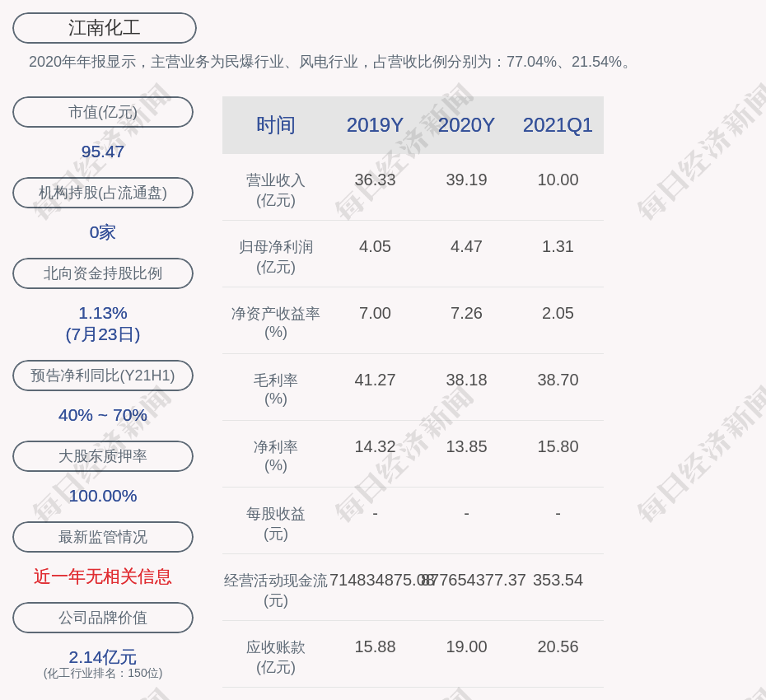The image size is (766, 700).
Task: Click receivables value 20.56
Action: 558,646
